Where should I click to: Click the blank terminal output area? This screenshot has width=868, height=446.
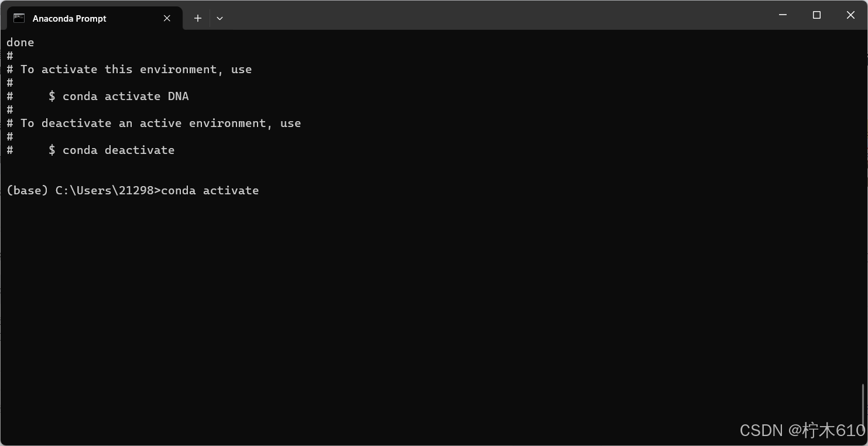tap(410, 293)
